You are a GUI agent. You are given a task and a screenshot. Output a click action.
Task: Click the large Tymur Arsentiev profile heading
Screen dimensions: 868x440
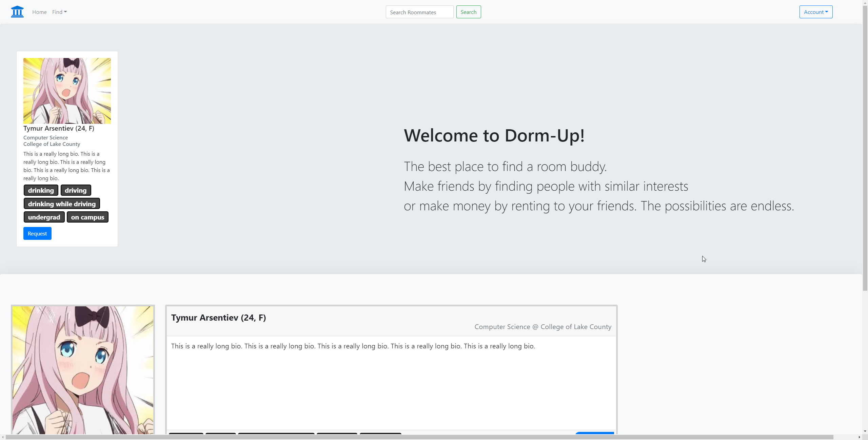coord(218,318)
